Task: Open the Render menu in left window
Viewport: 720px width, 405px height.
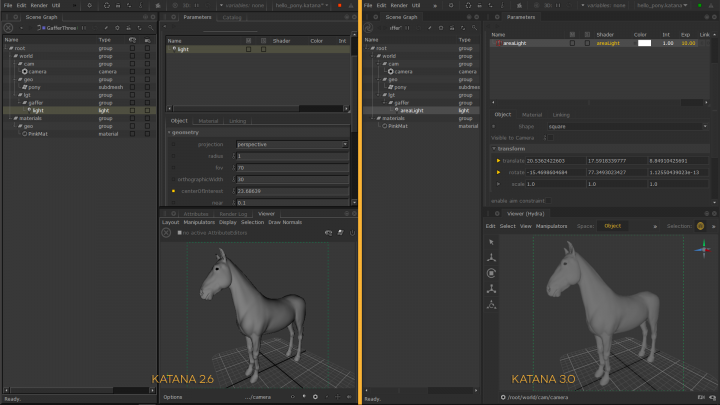Action: pos(39,5)
